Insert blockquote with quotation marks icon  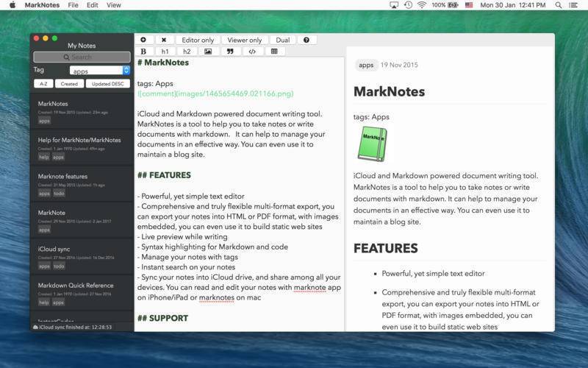pos(230,52)
